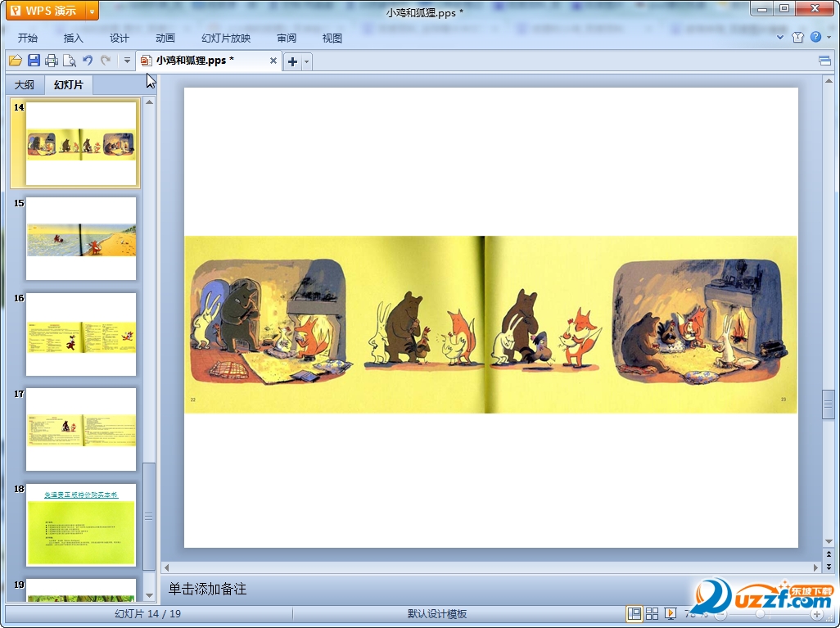Open the 幻灯片放映 ribbon tab
This screenshot has height=628, width=840.
click(225, 38)
